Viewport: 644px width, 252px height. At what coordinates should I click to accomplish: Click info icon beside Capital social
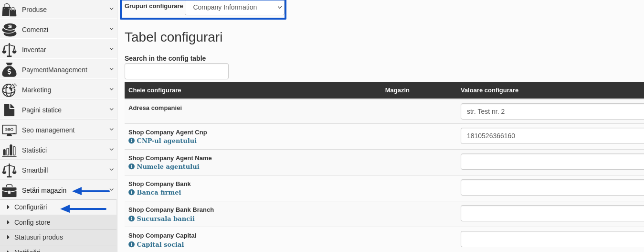tap(131, 244)
